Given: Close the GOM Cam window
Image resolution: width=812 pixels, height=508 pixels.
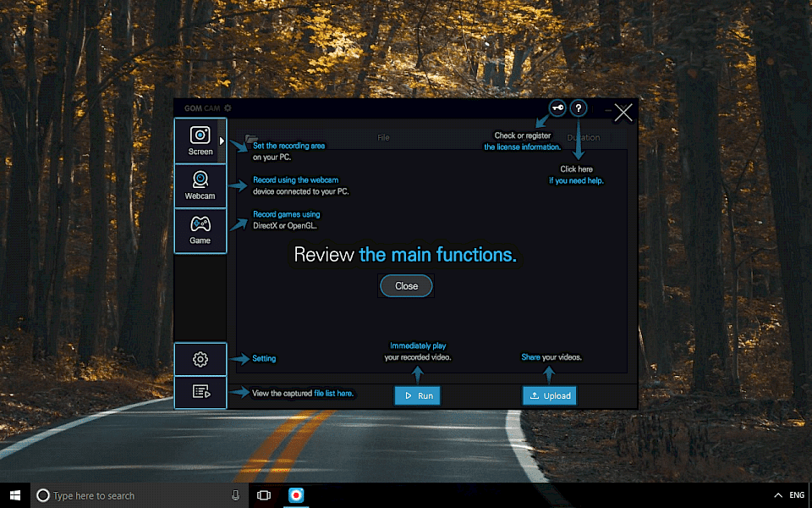Looking at the screenshot, I should pos(623,112).
